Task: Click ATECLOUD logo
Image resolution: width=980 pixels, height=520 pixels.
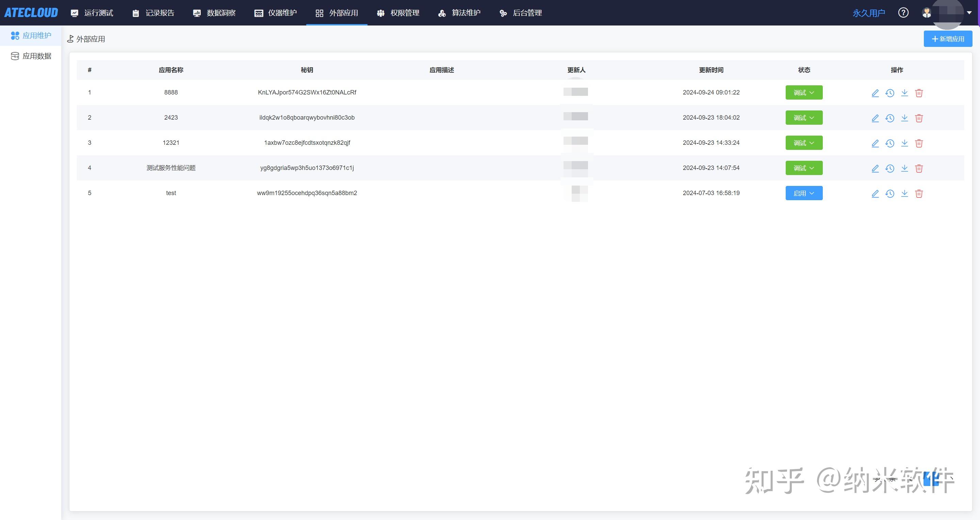Action: coord(31,13)
